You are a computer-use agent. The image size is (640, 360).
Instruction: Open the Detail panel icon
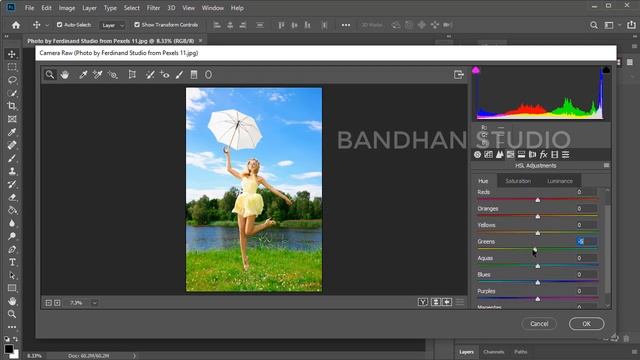tap(499, 154)
